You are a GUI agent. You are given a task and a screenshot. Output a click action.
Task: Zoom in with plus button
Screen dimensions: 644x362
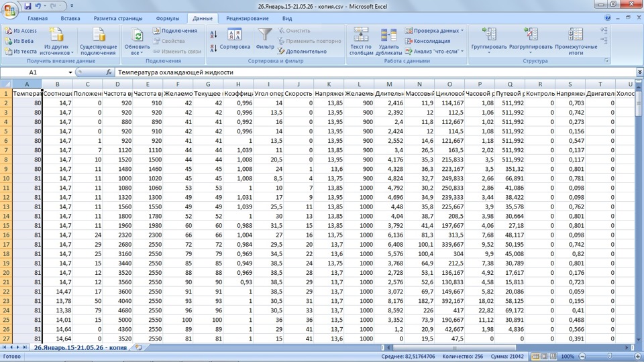[x=638, y=356]
